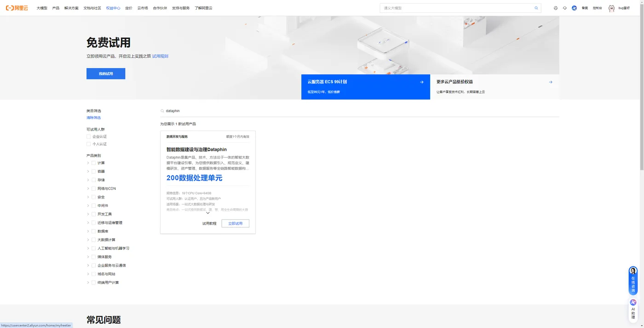Click the cloud download icon in header

(565, 8)
